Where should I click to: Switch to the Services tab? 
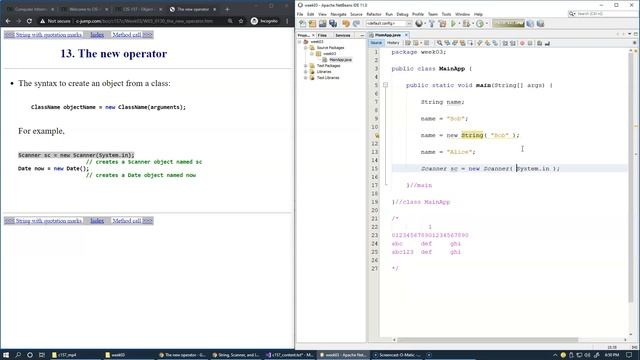point(342,35)
